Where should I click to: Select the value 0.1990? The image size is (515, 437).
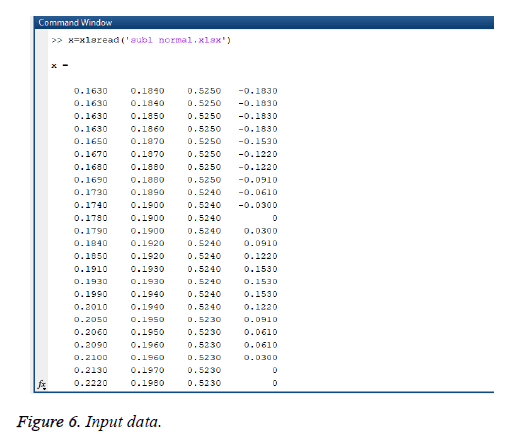click(x=91, y=294)
